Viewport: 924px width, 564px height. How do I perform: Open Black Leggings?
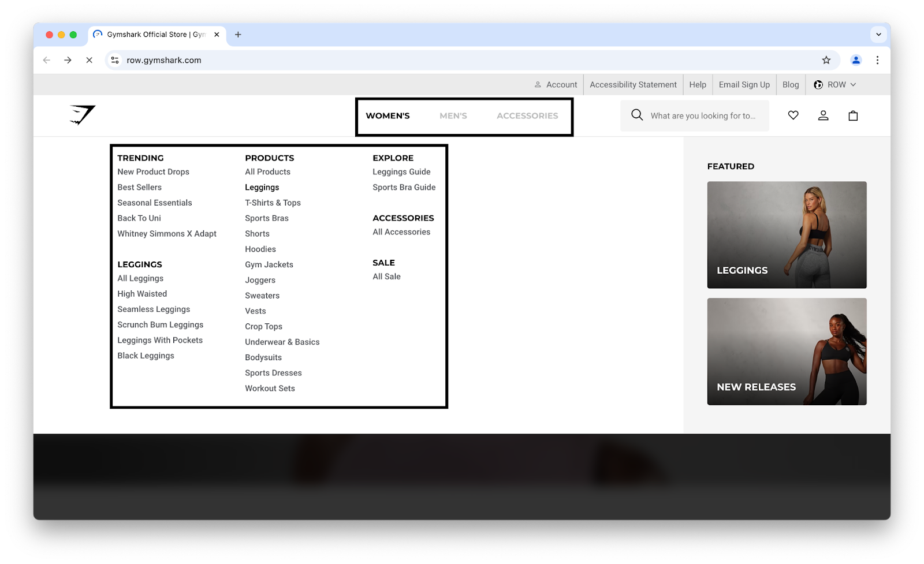coord(146,356)
